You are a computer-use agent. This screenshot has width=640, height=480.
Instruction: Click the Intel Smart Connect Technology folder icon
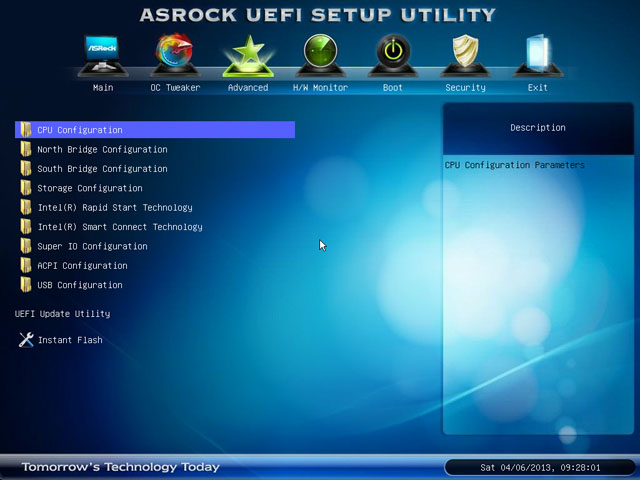pos(26,227)
